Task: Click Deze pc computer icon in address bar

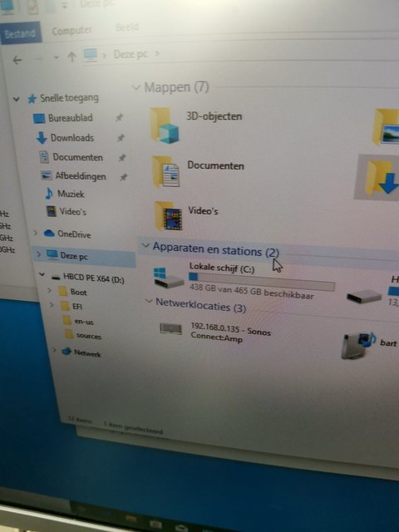Action: click(x=91, y=55)
